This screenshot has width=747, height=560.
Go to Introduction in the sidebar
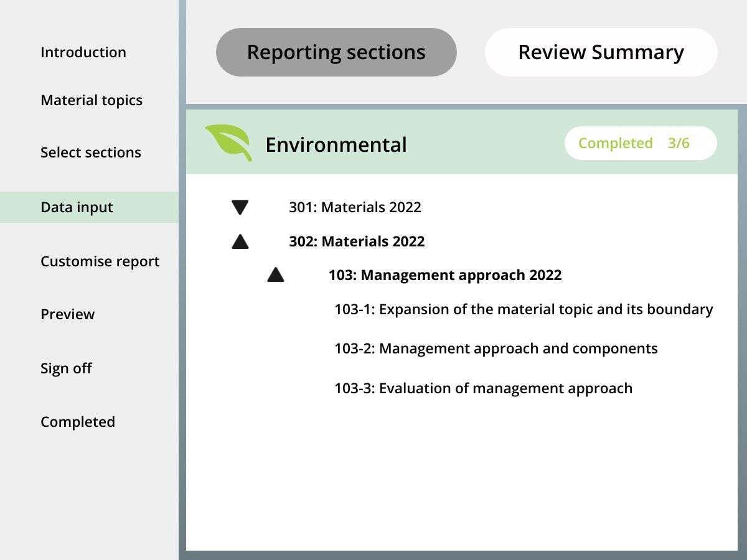click(83, 52)
